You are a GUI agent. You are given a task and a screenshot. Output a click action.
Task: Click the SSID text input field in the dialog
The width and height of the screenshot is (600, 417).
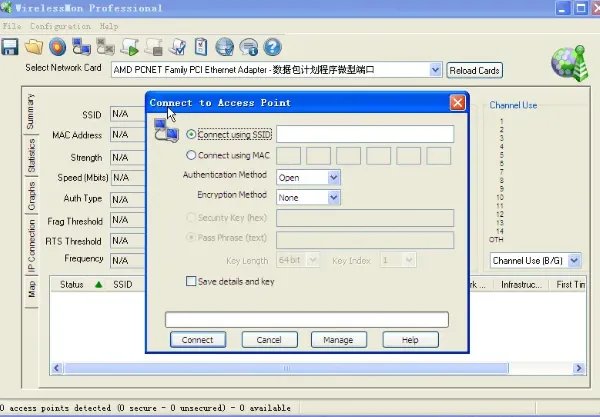pyautogui.click(x=365, y=134)
